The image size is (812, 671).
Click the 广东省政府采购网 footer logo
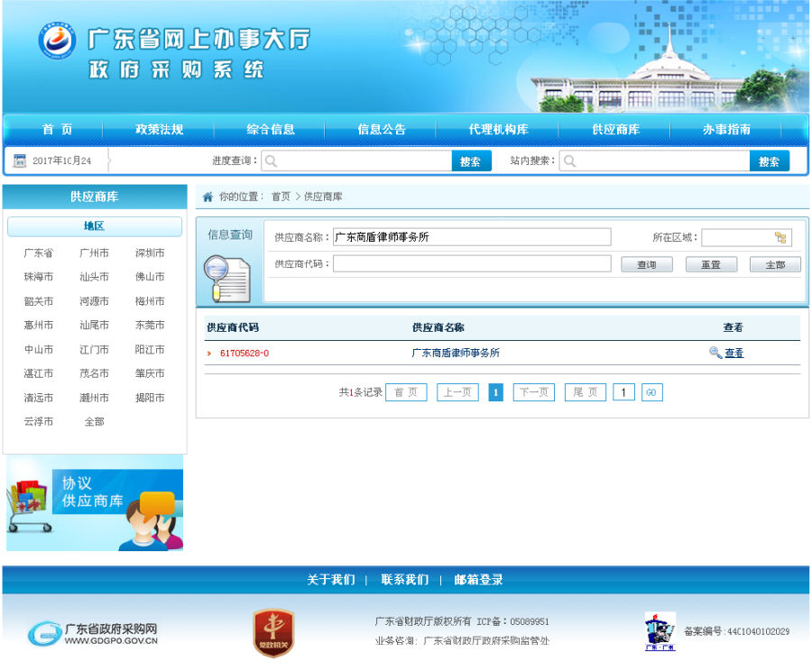point(93,634)
